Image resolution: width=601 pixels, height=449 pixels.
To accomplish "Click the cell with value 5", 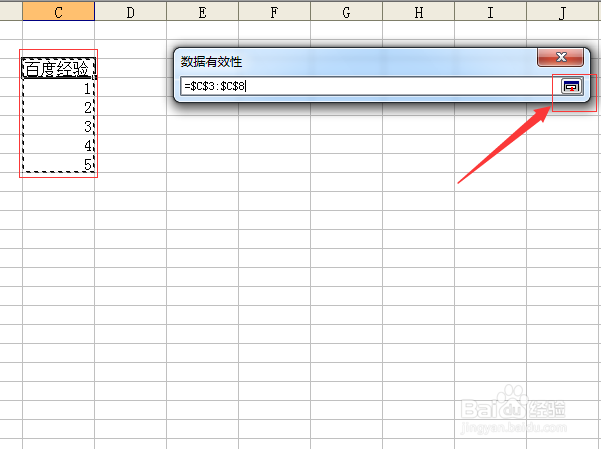I will click(58, 163).
